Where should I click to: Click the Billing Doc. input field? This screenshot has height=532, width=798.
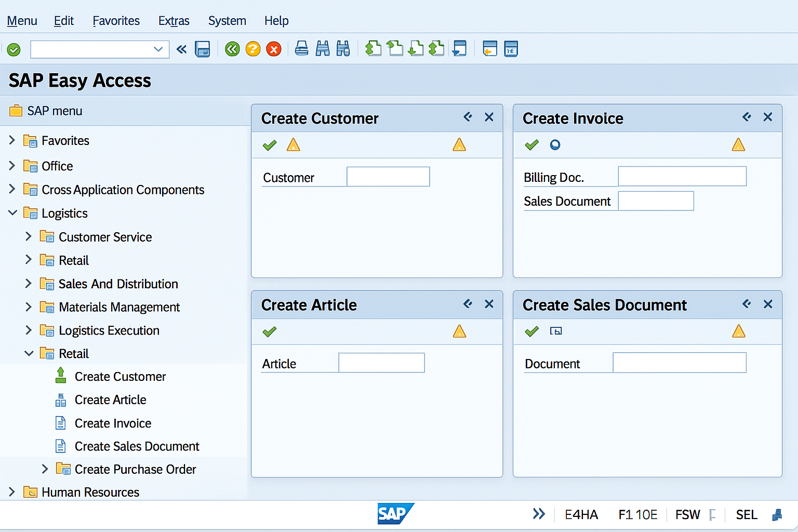(682, 176)
